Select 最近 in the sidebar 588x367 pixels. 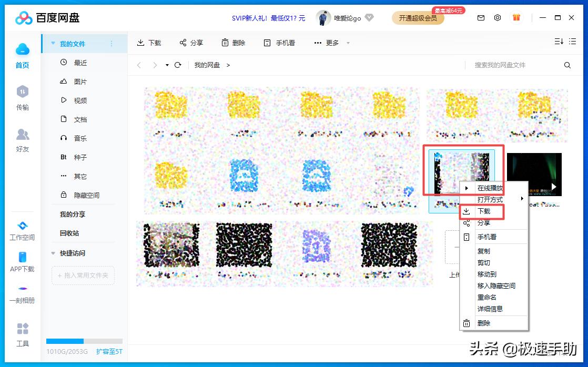point(74,63)
